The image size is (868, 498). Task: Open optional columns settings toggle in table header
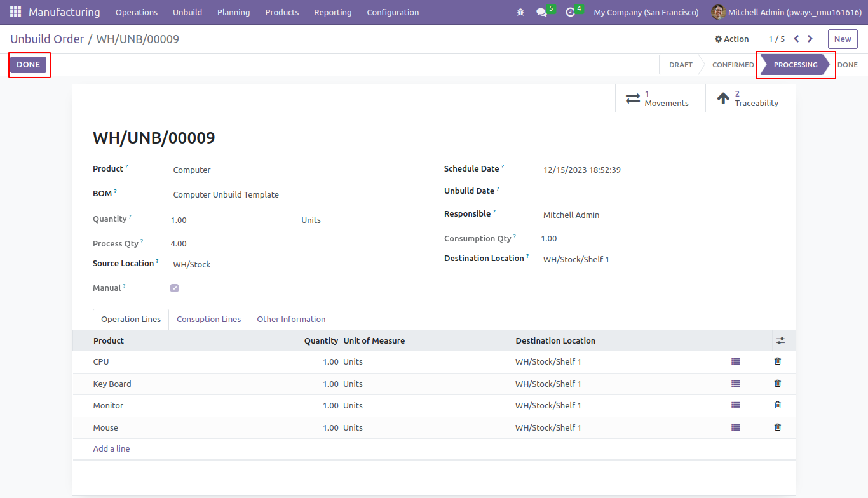[x=781, y=340]
